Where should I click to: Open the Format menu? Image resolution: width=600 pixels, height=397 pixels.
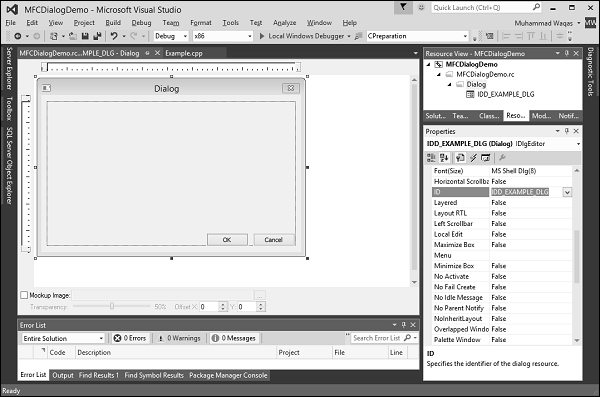pyautogui.click(x=201, y=23)
